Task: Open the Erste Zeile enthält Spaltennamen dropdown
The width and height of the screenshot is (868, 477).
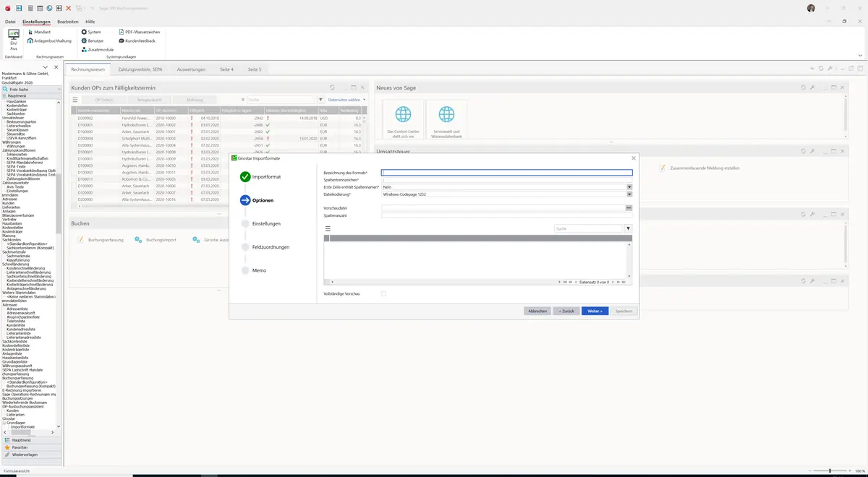Action: click(x=629, y=187)
